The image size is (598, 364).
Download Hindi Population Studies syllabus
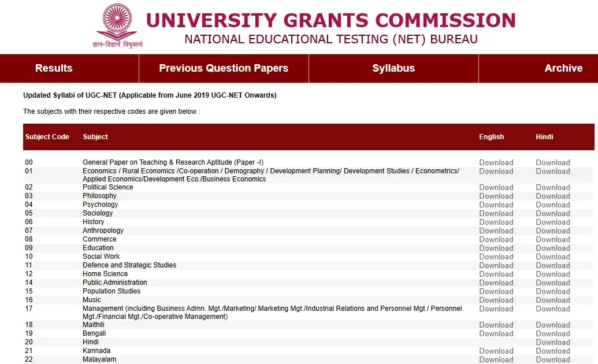tap(553, 292)
